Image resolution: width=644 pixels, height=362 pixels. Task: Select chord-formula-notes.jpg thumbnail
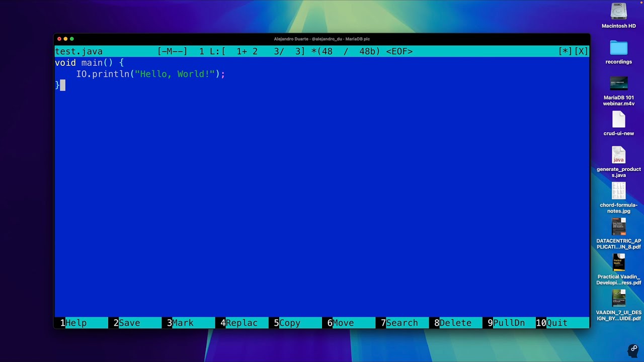point(619,191)
